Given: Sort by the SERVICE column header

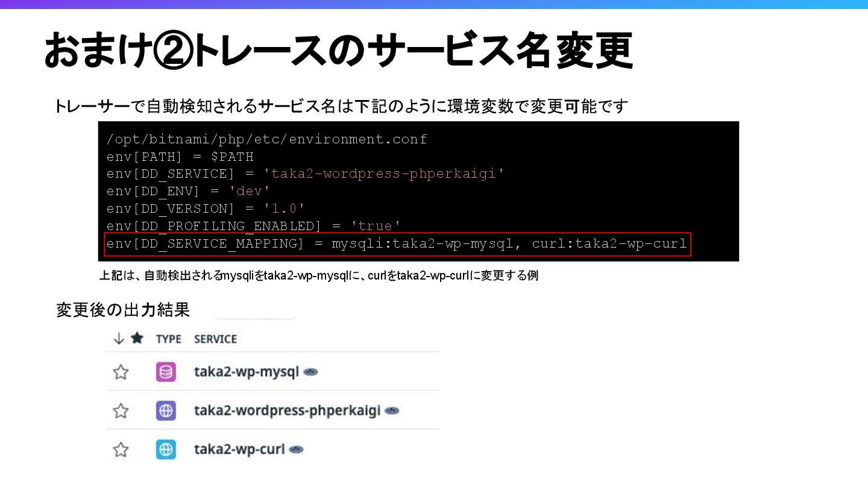Looking at the screenshot, I should coord(215,339).
